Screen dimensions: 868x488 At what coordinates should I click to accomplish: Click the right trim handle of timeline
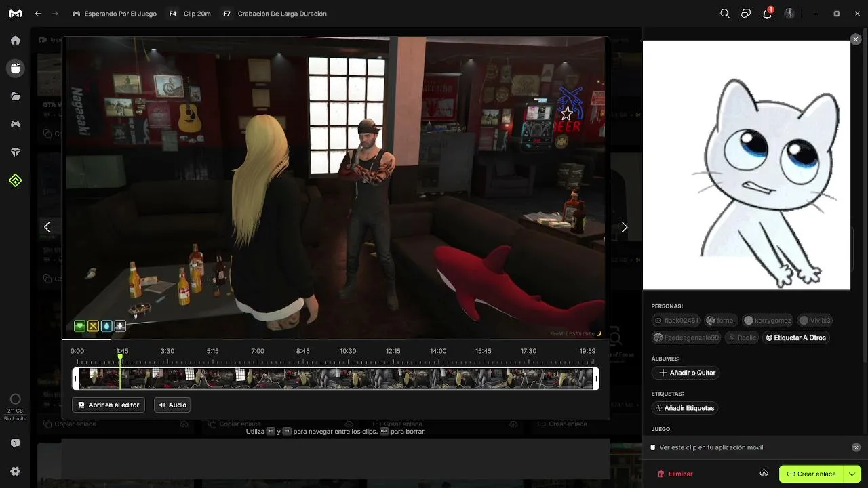[596, 378]
